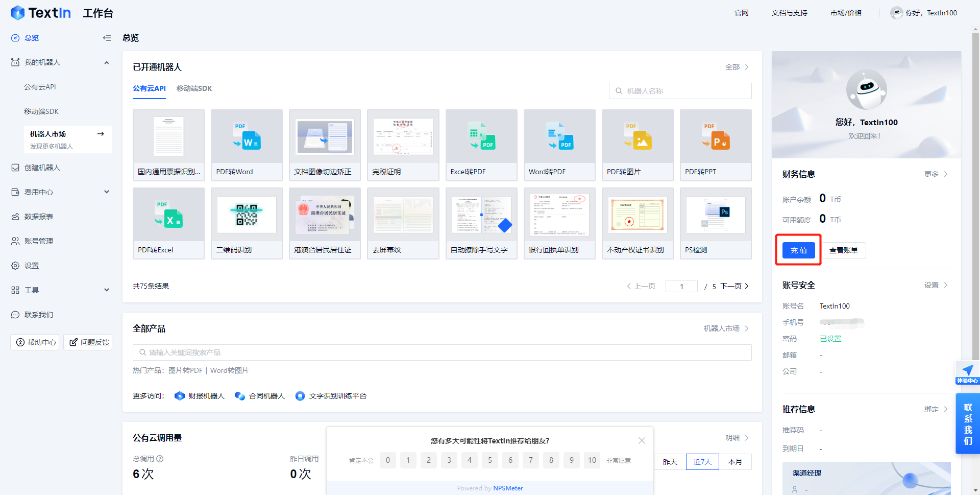Click the user avatar icon in header
Screen dimensions: 980x495
point(896,13)
